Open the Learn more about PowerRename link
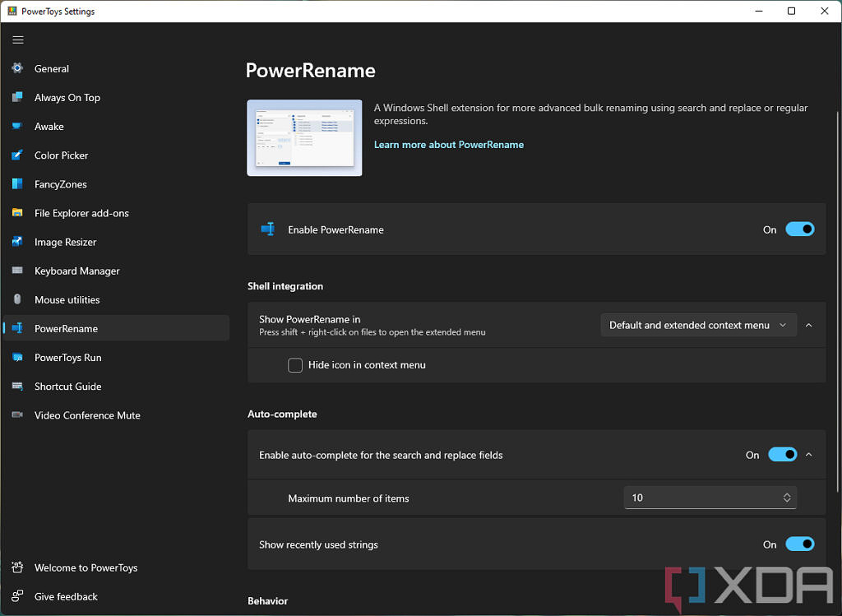Image resolution: width=842 pixels, height=616 pixels. [x=448, y=145]
